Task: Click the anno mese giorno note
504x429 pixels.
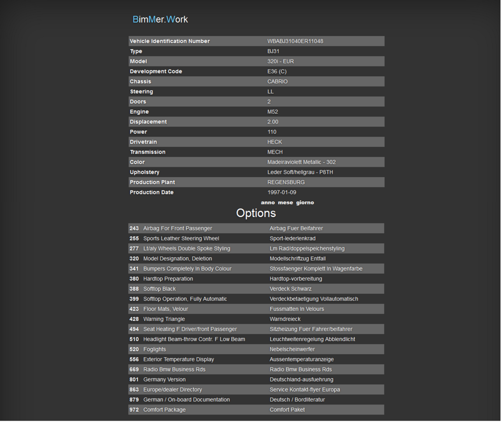Action: (x=287, y=203)
